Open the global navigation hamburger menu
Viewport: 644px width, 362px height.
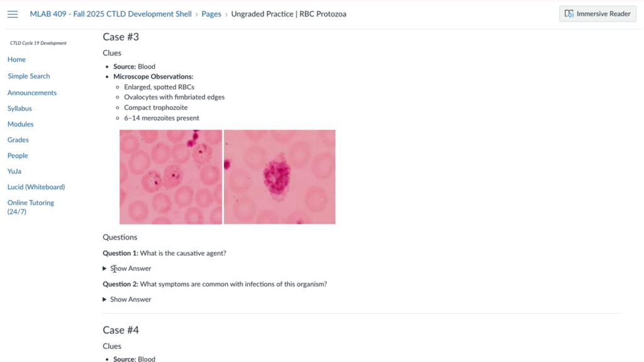pyautogui.click(x=12, y=14)
